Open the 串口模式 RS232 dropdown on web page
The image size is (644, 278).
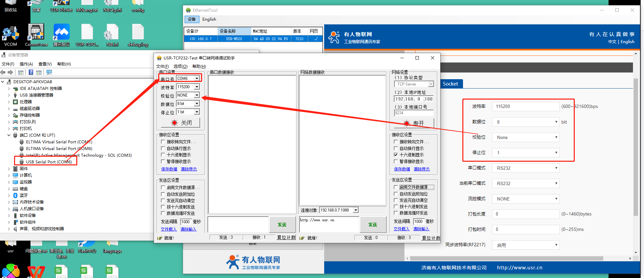pos(526,168)
